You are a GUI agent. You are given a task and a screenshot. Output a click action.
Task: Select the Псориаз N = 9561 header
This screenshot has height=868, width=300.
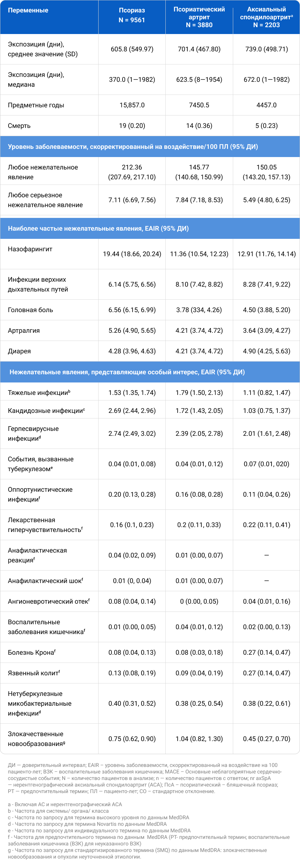[132, 15]
